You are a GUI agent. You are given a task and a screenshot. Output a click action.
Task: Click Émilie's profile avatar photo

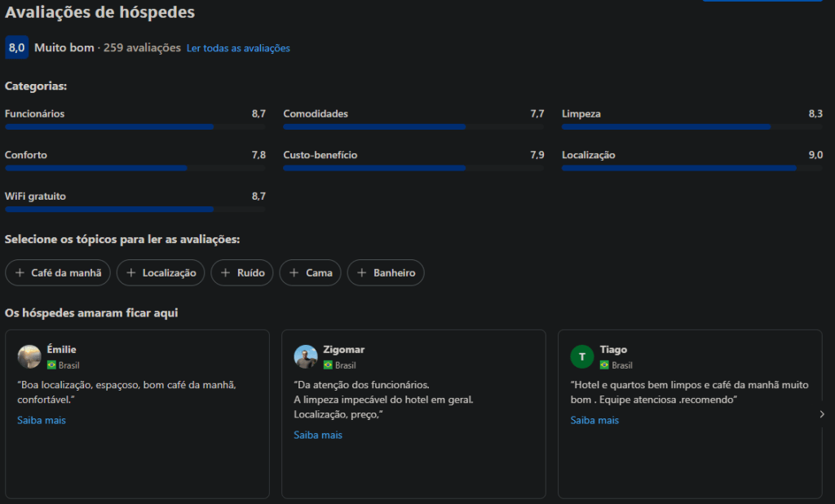tap(29, 356)
